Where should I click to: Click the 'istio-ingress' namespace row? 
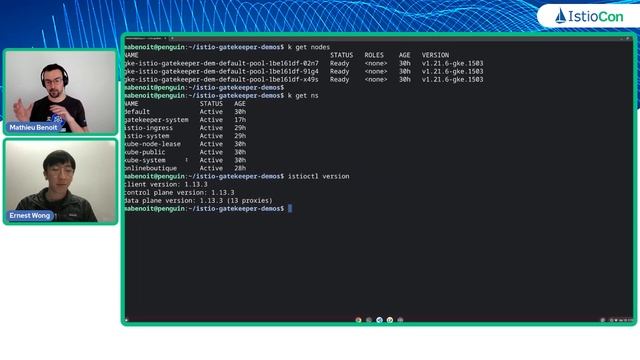(185, 128)
